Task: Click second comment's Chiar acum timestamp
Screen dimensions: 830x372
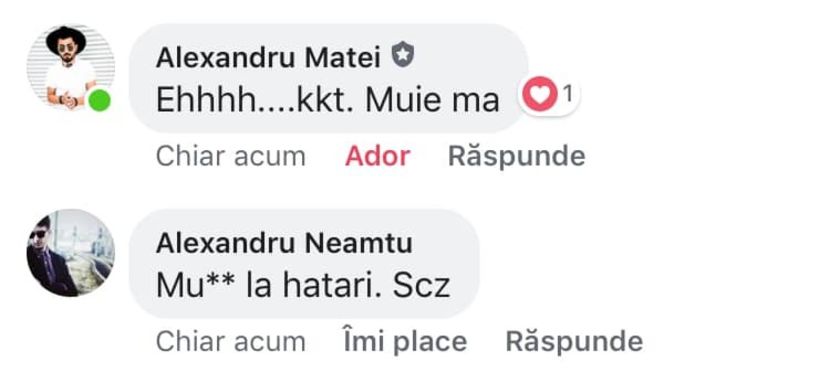Action: [231, 341]
